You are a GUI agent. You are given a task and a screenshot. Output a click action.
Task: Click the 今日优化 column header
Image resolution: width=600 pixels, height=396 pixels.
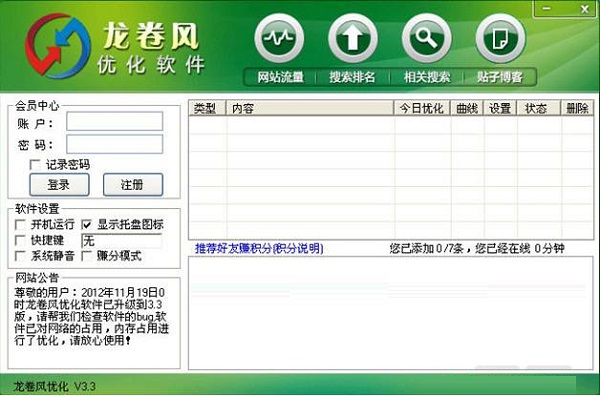[422, 108]
